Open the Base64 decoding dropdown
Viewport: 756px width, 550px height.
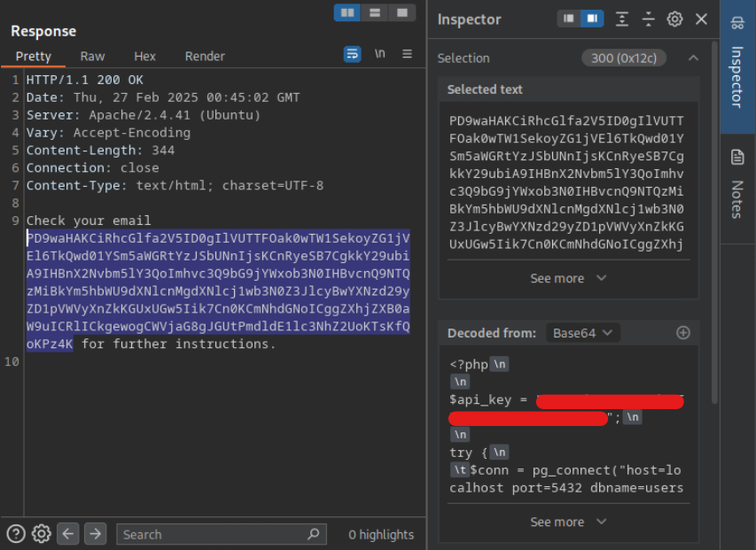click(x=582, y=333)
